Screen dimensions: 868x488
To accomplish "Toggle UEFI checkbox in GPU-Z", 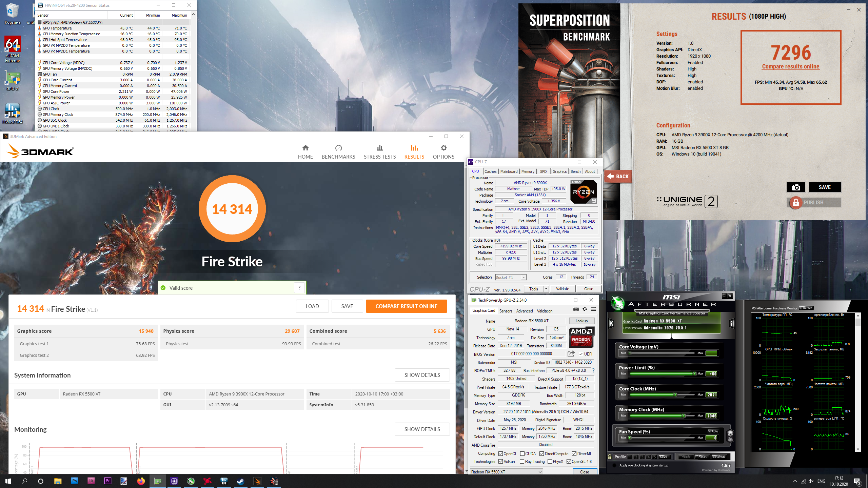I will tap(581, 354).
